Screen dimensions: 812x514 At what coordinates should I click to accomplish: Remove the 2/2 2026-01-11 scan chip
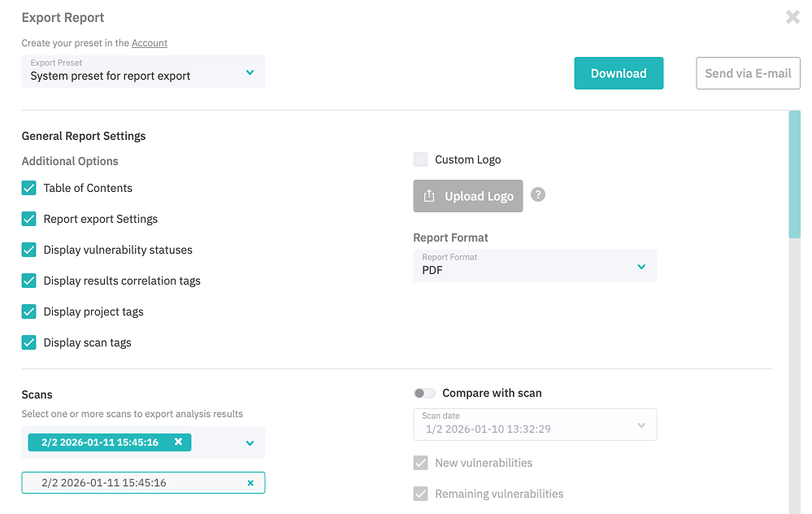[x=178, y=442]
